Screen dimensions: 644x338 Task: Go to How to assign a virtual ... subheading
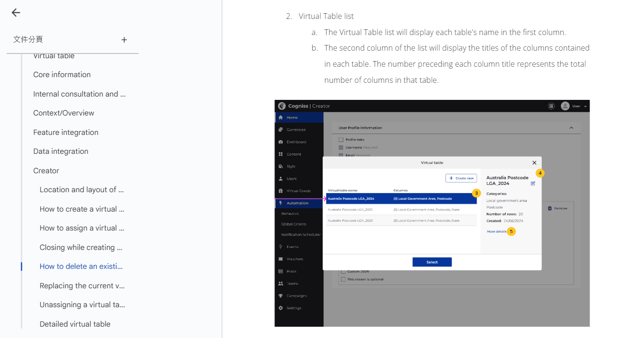[82, 228]
